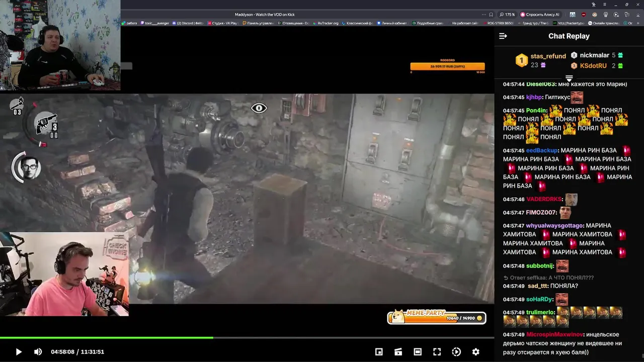Screen dimensions: 644x362
Task: Click the orange donation goal bar
Action: [447, 66]
